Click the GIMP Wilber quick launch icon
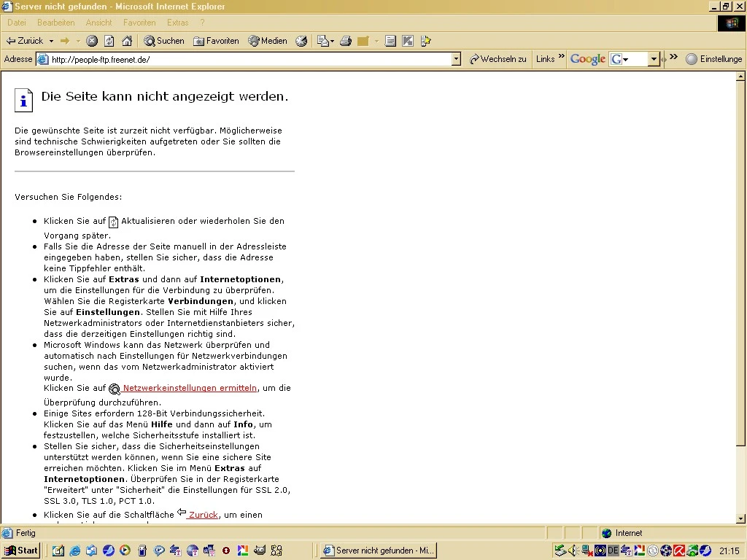The image size is (747, 560). pos(260,551)
